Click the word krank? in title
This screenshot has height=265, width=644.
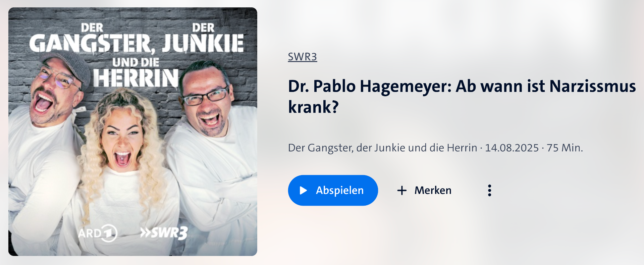pos(314,107)
